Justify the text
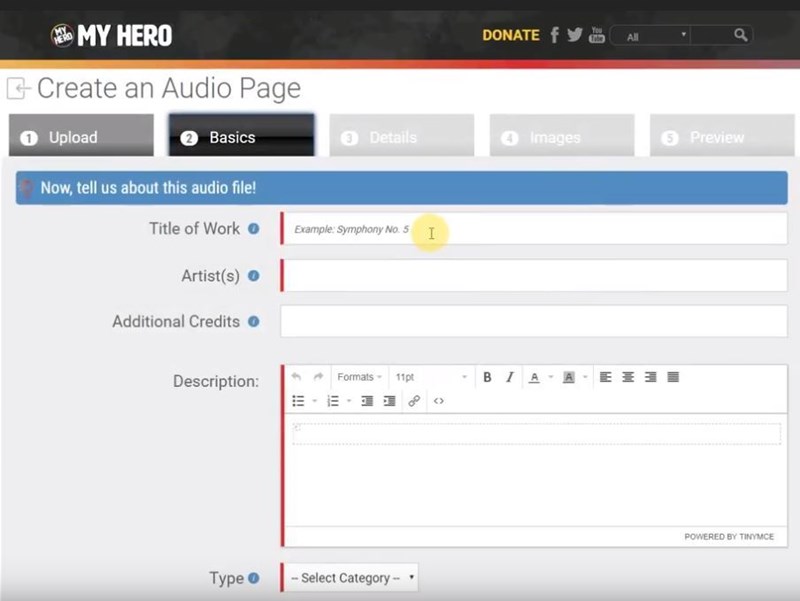Image resolution: width=800 pixels, height=601 pixels. tap(673, 377)
